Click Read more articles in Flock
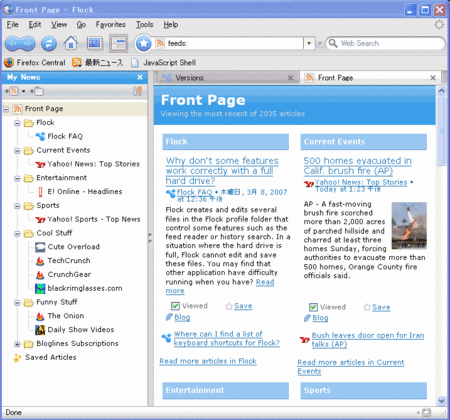The image size is (450, 420). tap(208, 361)
